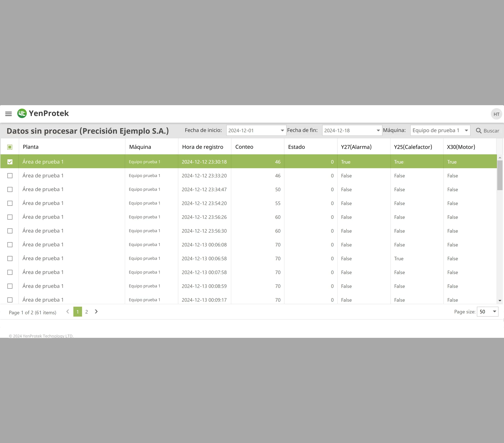Viewport: 504px width, 443px height.
Task: Open the Page size dropdown
Action: tap(494, 312)
